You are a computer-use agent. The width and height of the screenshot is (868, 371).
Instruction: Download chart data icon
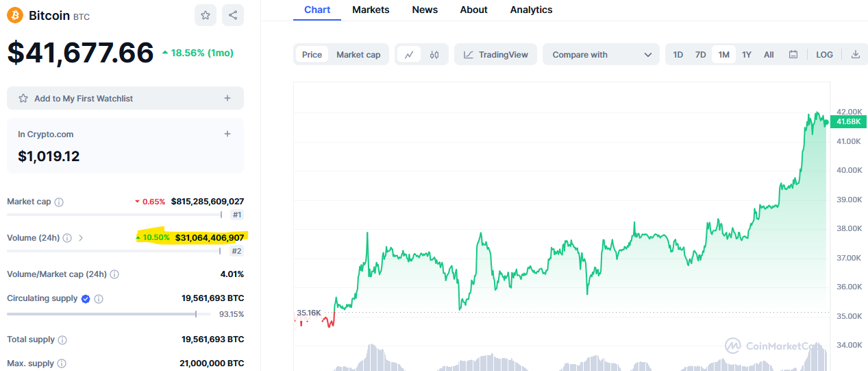tap(856, 55)
